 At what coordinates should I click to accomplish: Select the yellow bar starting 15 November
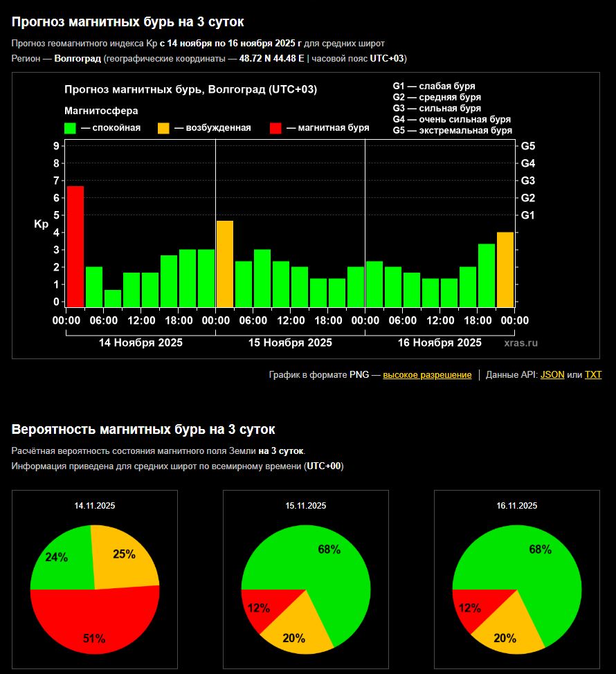click(x=225, y=264)
